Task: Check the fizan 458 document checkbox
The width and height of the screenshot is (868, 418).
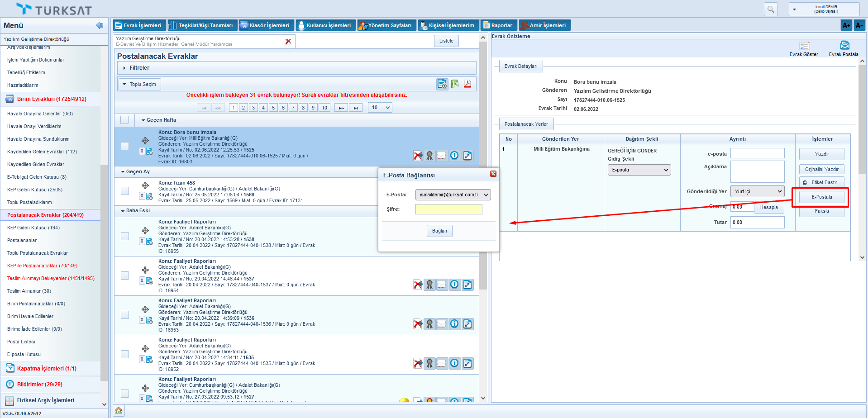Action: coord(125,191)
